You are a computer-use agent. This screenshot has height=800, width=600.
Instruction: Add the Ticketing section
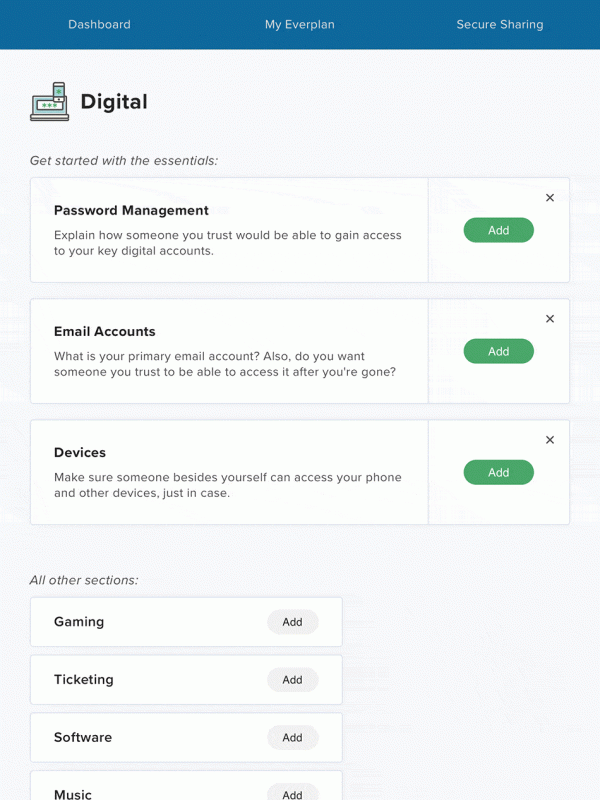(x=292, y=680)
